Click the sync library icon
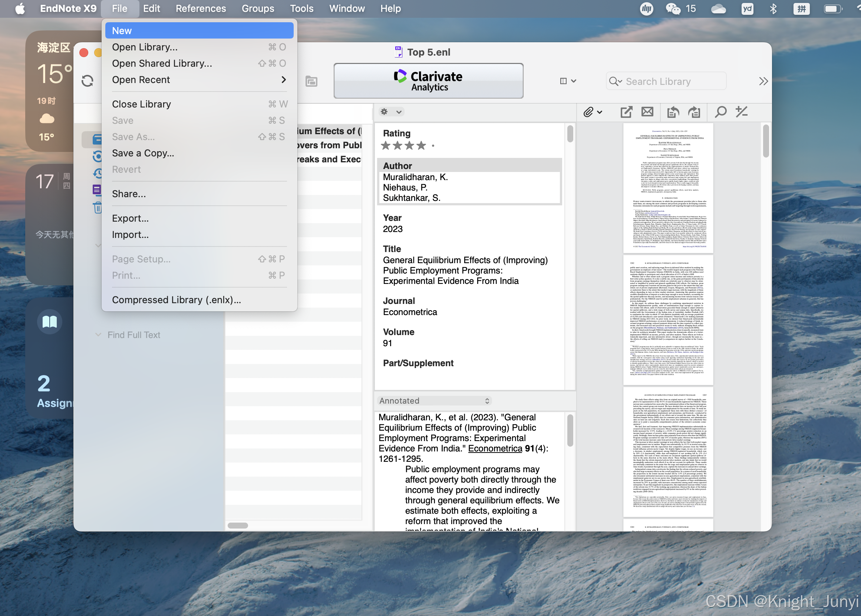 pyautogui.click(x=88, y=81)
